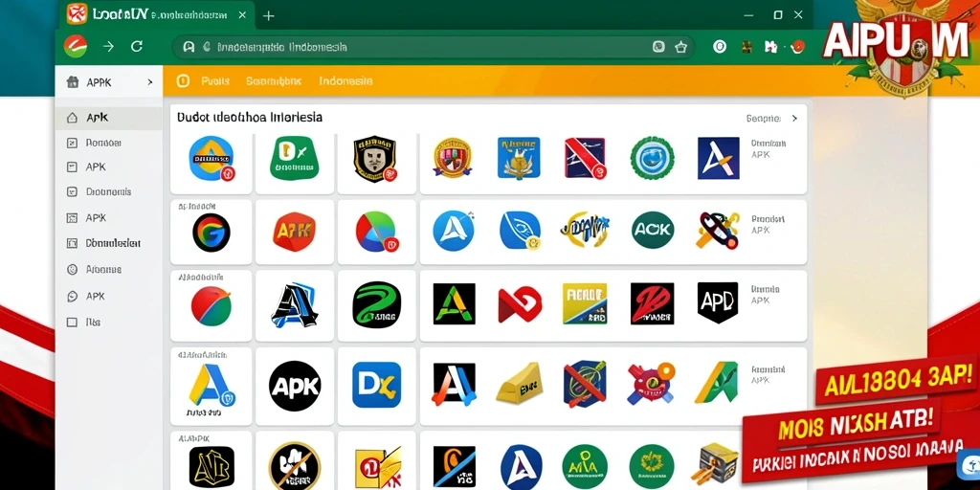Click the red-green round logo beside the arrow

[x=76, y=46]
